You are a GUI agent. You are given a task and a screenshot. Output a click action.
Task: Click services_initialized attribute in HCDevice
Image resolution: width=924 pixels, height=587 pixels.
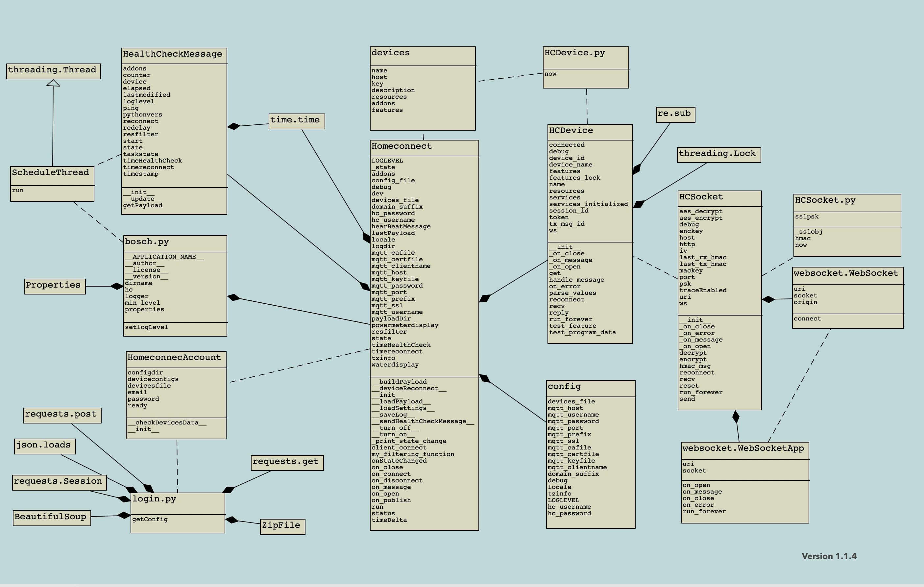[588, 204]
